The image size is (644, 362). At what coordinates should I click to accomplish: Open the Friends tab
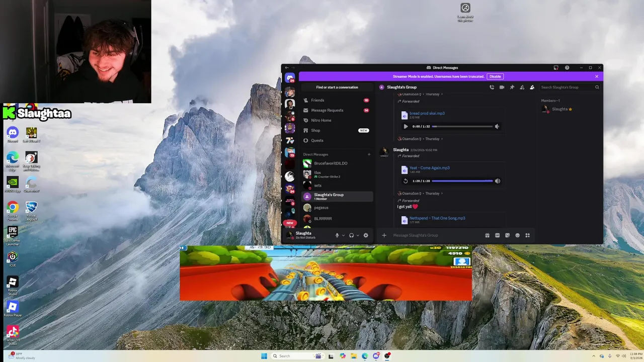[x=336, y=100]
